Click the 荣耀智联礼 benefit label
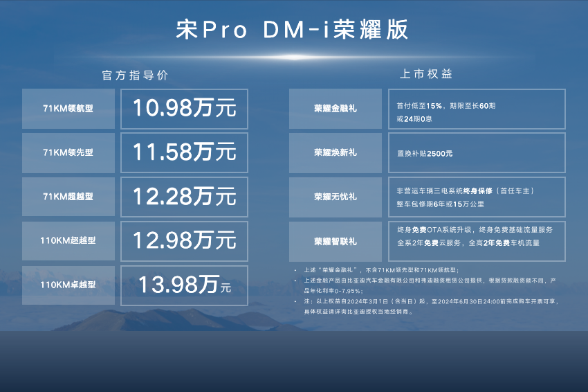 [x=336, y=242]
